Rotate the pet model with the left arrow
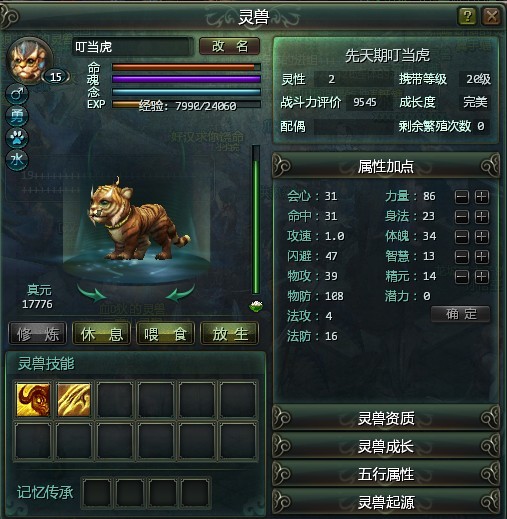The image size is (507, 519). click(92, 293)
